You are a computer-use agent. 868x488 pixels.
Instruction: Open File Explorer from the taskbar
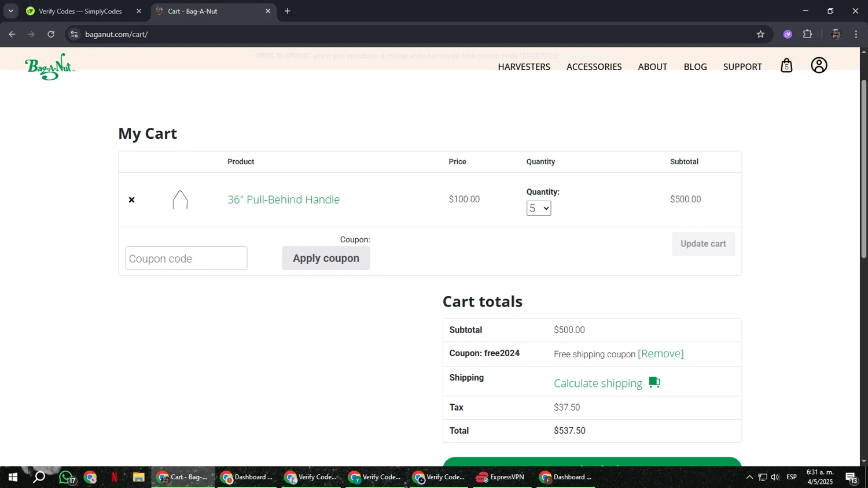[138, 478]
